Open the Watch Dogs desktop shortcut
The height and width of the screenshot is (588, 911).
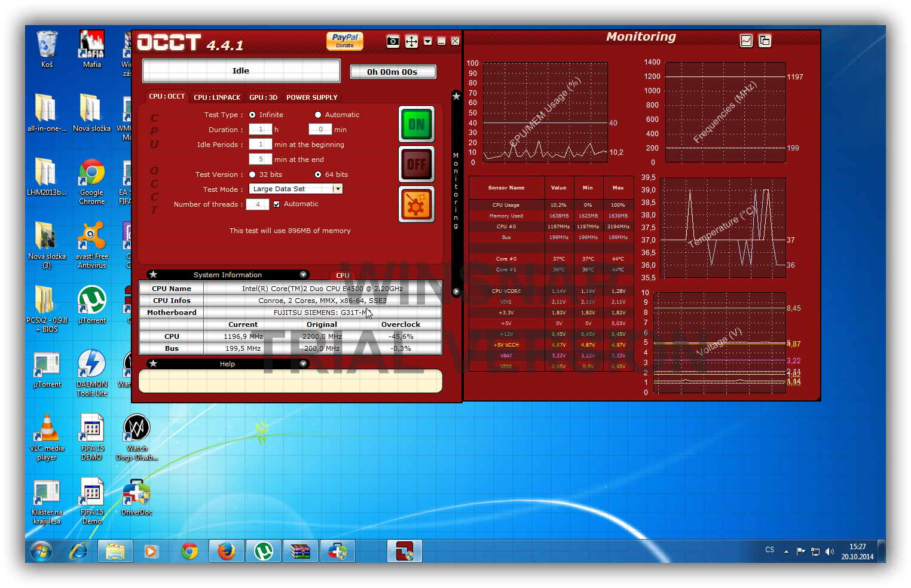pos(137,437)
